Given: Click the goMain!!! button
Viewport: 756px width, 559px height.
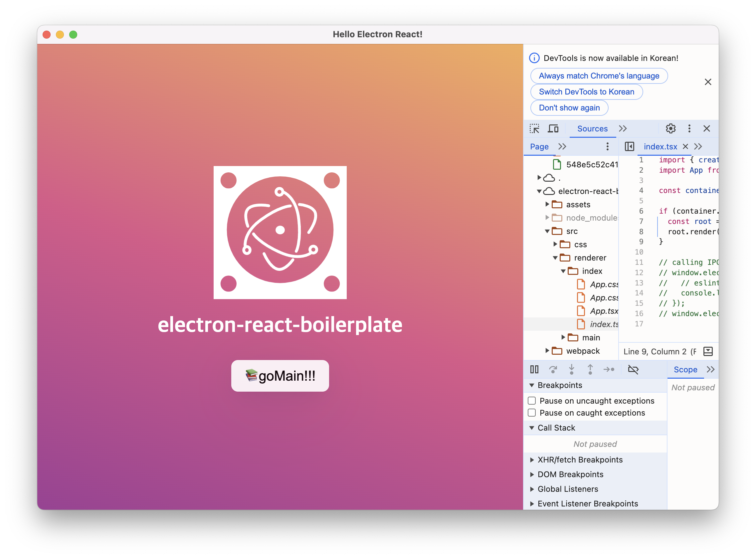Looking at the screenshot, I should coord(280,376).
